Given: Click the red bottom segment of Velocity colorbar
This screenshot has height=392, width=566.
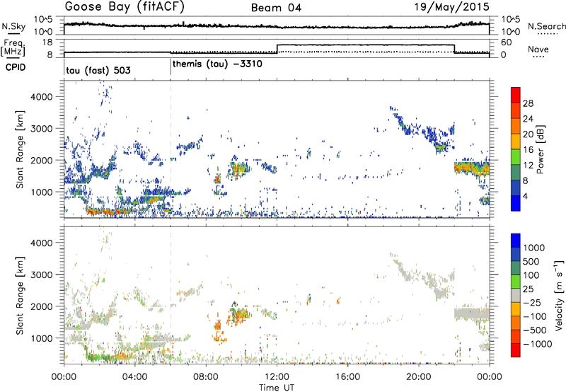Looking at the screenshot, I should click(516, 350).
